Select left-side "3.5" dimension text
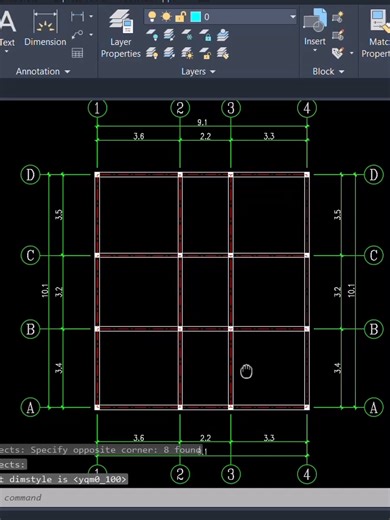 pos(59,214)
